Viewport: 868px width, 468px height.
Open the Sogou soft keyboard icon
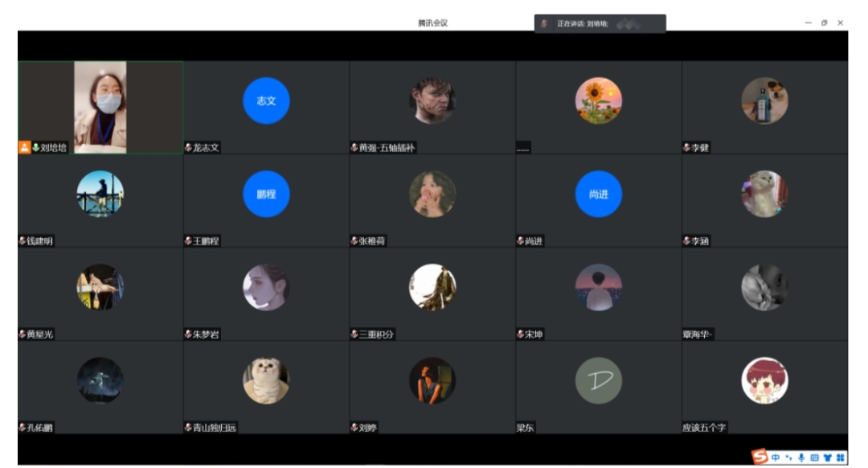(814, 458)
